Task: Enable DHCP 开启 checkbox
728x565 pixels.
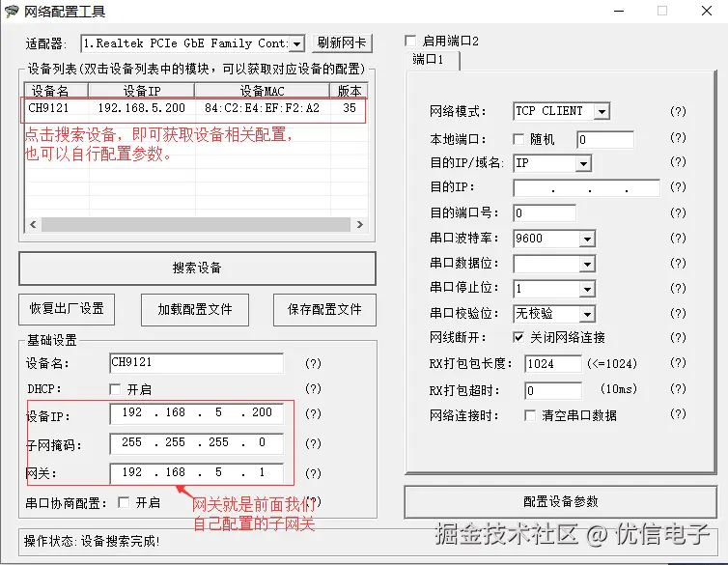Action: pos(115,389)
